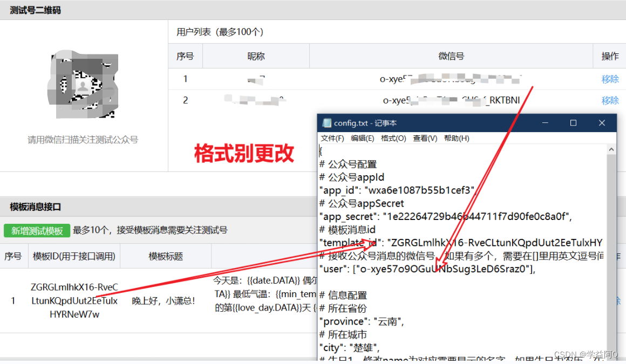Maximize the config.txt Notepad window
The height and width of the screenshot is (364, 626).
573,123
